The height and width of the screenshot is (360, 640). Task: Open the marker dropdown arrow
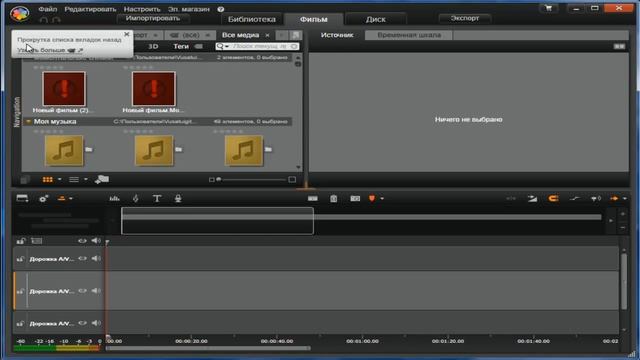click(x=382, y=199)
